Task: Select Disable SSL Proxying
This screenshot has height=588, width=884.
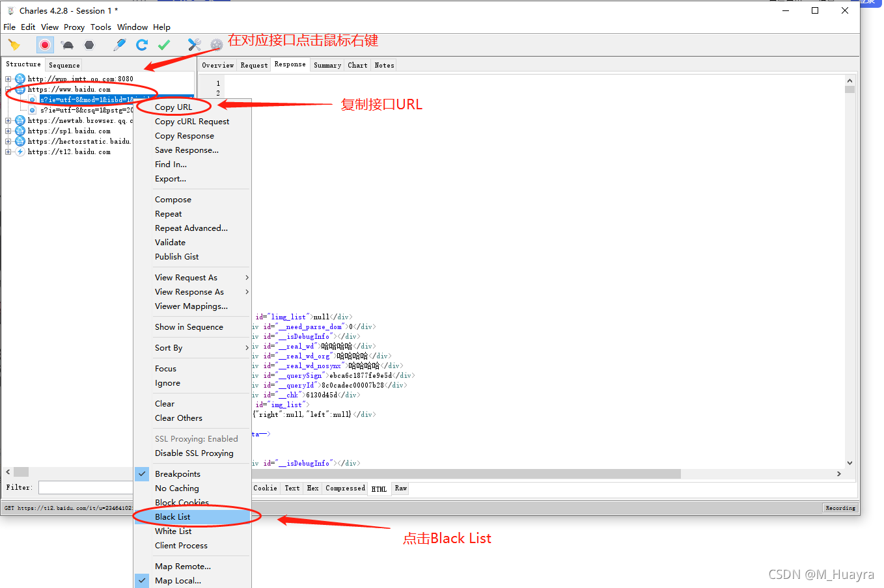Action: coord(192,453)
